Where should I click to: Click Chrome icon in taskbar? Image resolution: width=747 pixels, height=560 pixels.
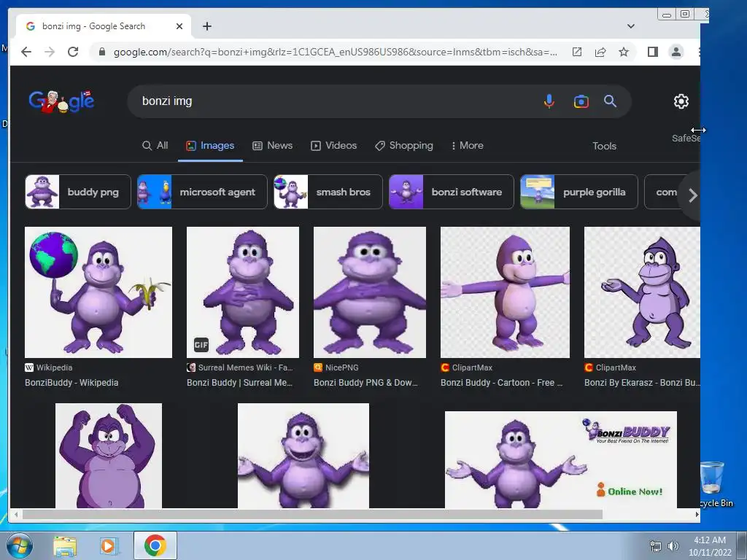tap(155, 545)
